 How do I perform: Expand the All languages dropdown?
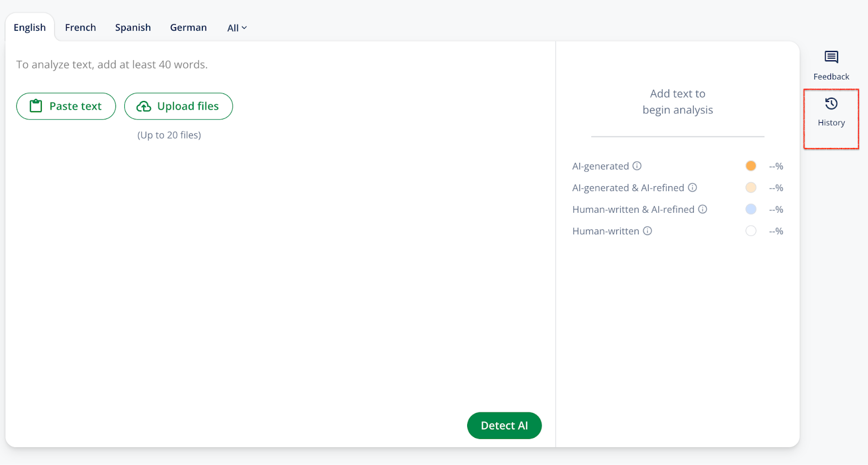[237, 28]
